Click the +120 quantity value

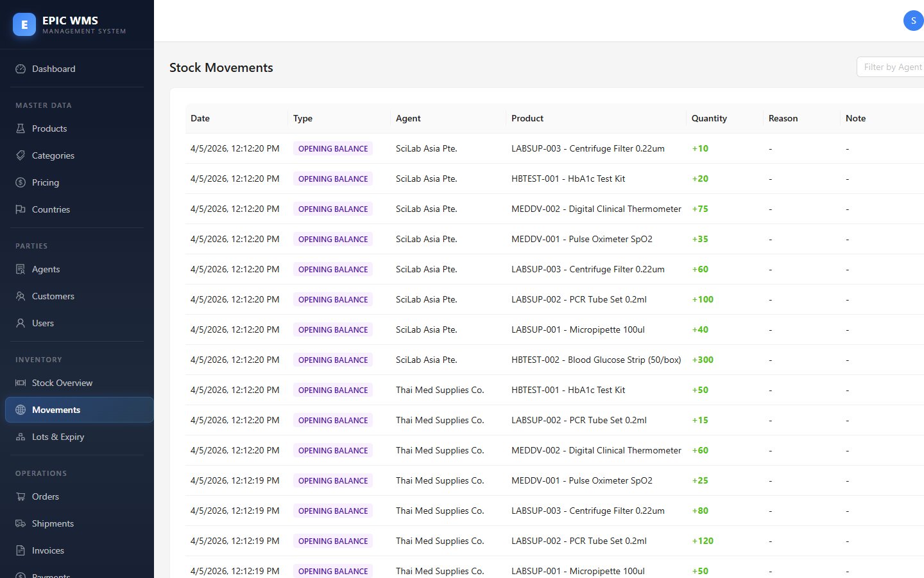coord(703,541)
